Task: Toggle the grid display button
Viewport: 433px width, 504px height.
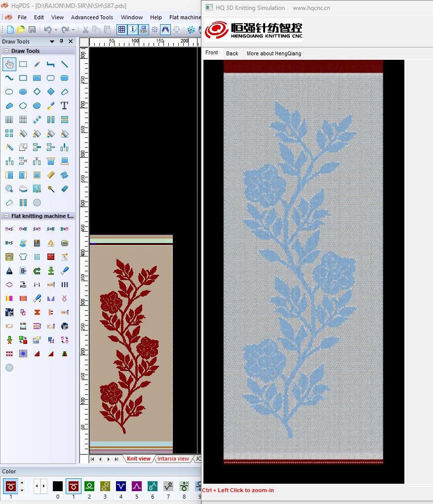Action: click(x=121, y=30)
